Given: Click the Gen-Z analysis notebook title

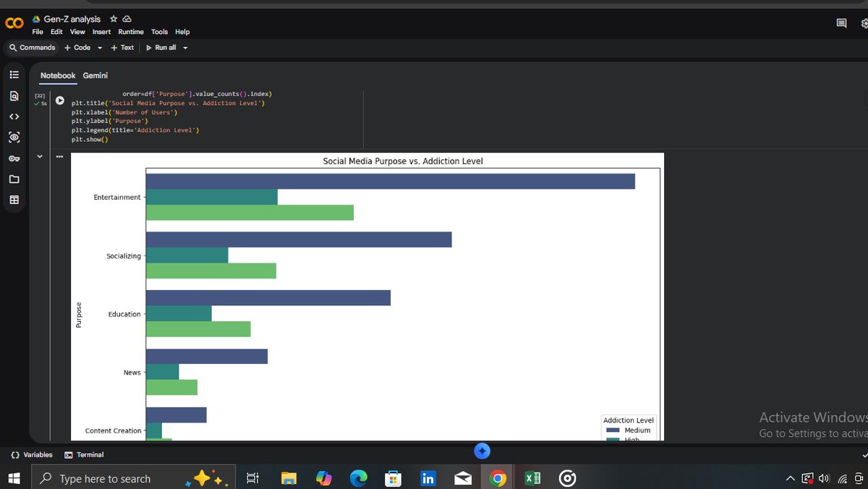Looking at the screenshot, I should coord(72,19).
